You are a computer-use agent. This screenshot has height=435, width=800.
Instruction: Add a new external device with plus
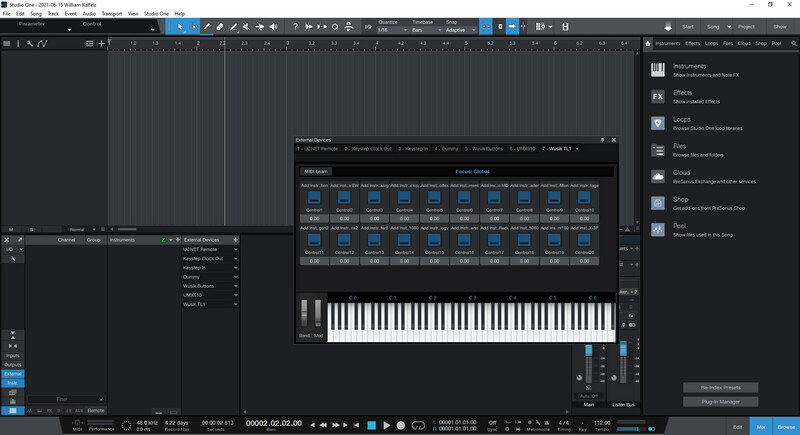(236, 240)
